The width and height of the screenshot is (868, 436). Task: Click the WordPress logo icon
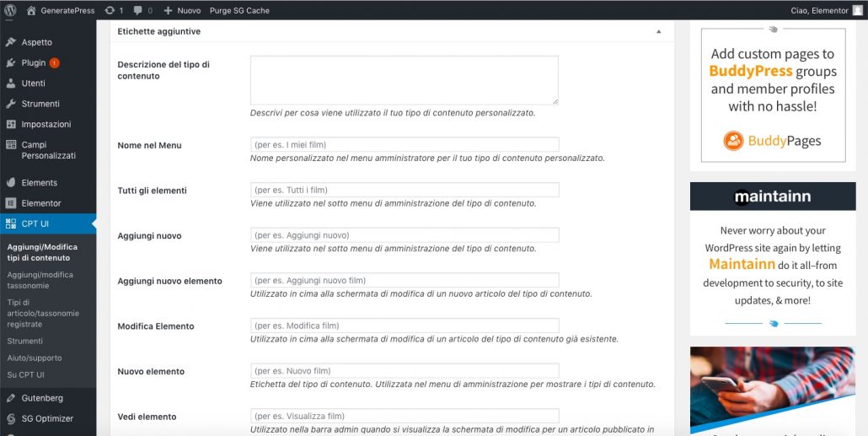[x=10, y=10]
